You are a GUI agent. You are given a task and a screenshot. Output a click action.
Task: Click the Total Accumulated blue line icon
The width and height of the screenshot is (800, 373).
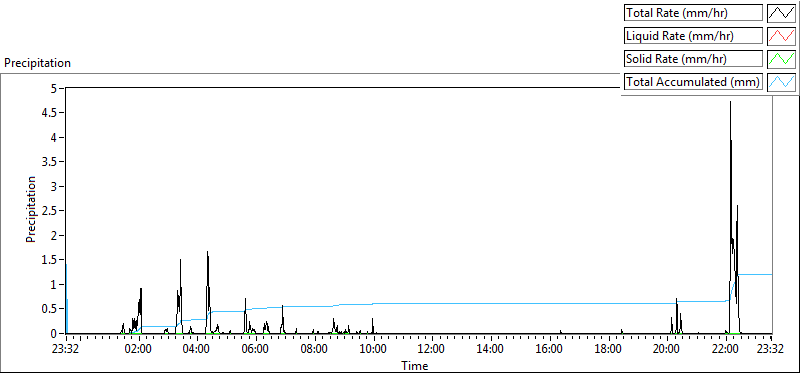782,82
